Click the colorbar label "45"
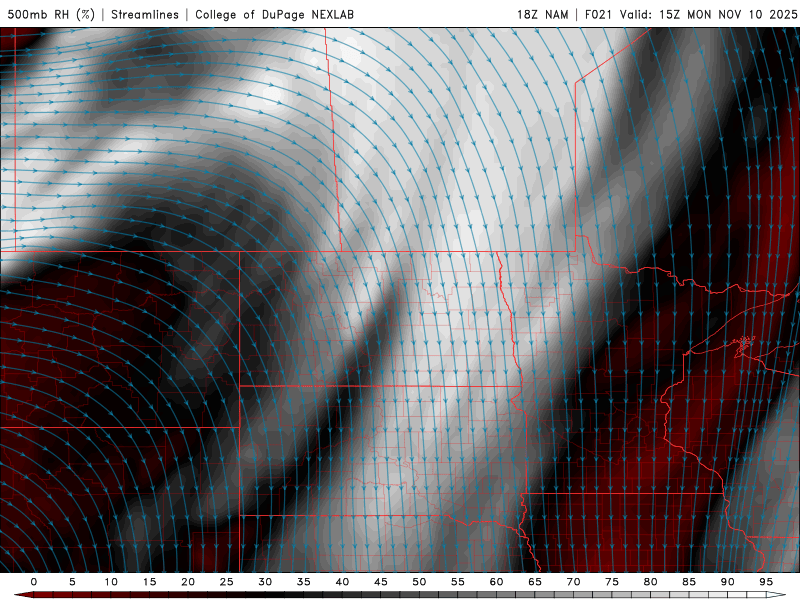Image resolution: width=800 pixels, height=600 pixels. [x=381, y=582]
